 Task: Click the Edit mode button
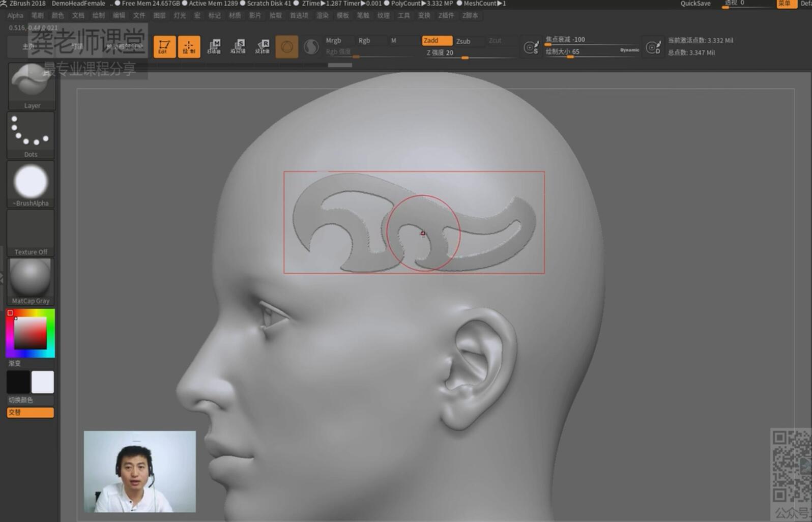point(164,47)
